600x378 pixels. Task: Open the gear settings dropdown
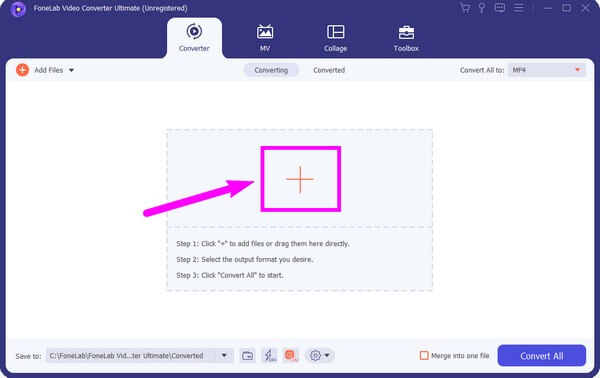(320, 356)
